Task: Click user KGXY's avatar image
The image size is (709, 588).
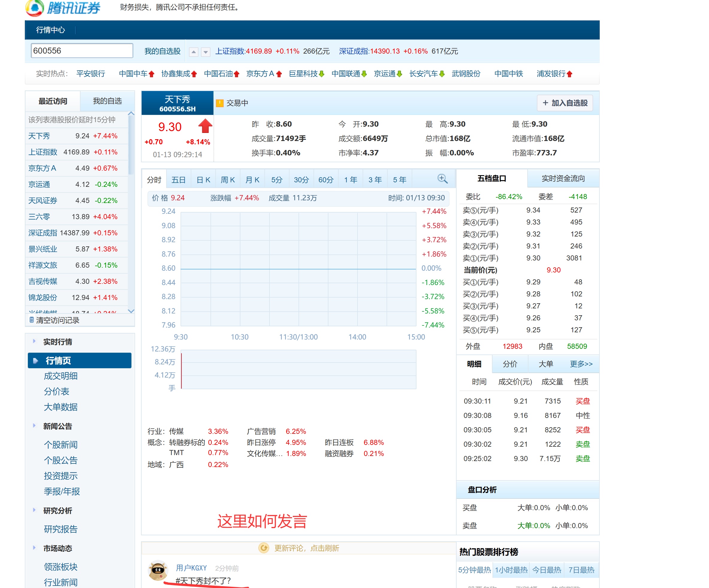Action: pos(158,570)
